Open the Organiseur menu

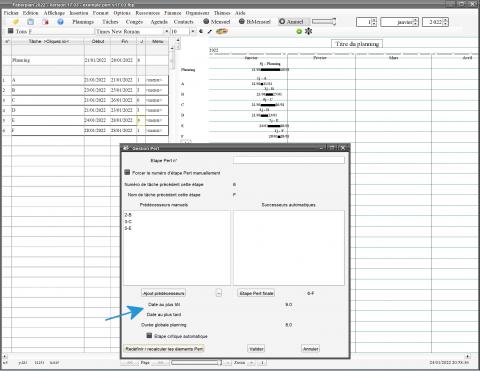197,13
